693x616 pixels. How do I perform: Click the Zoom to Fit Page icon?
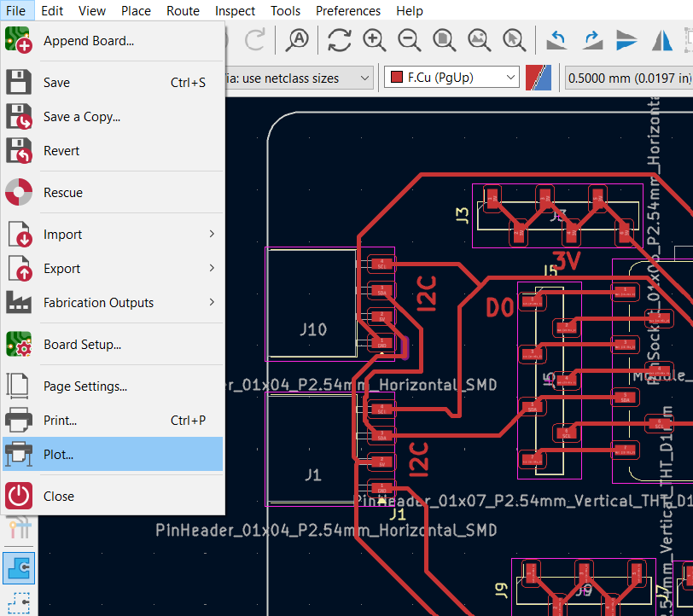click(x=444, y=39)
